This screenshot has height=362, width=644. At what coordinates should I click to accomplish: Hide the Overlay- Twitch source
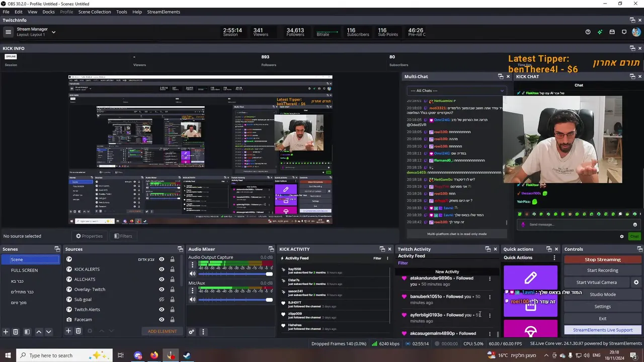(x=162, y=290)
